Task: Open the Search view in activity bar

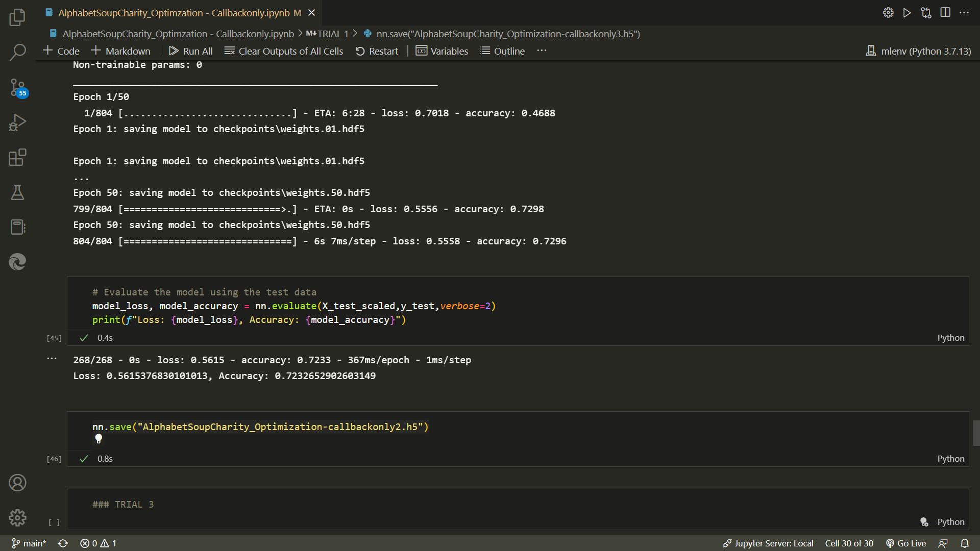Action: pos(17,52)
